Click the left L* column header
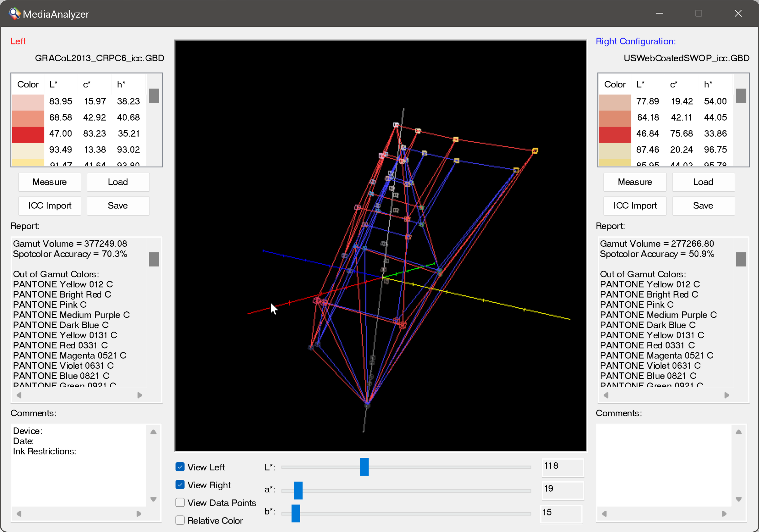Image resolution: width=759 pixels, height=532 pixels. [x=61, y=84]
